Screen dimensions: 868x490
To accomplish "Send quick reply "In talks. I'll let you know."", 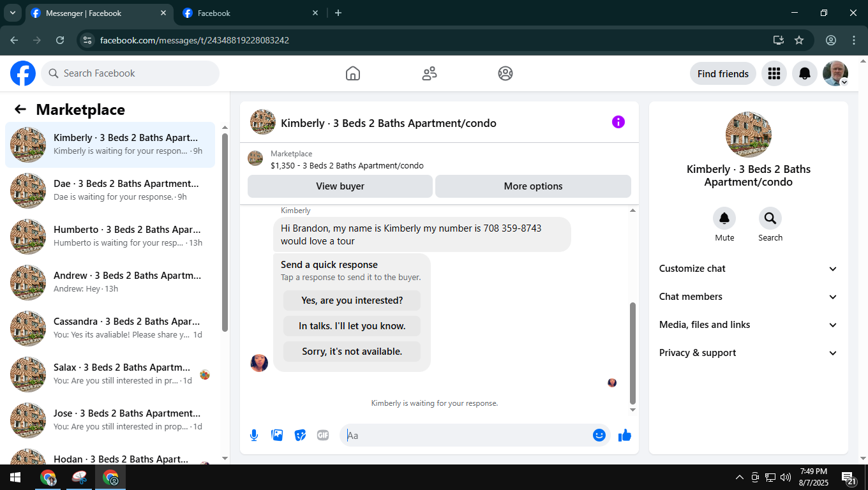I will coord(352,326).
